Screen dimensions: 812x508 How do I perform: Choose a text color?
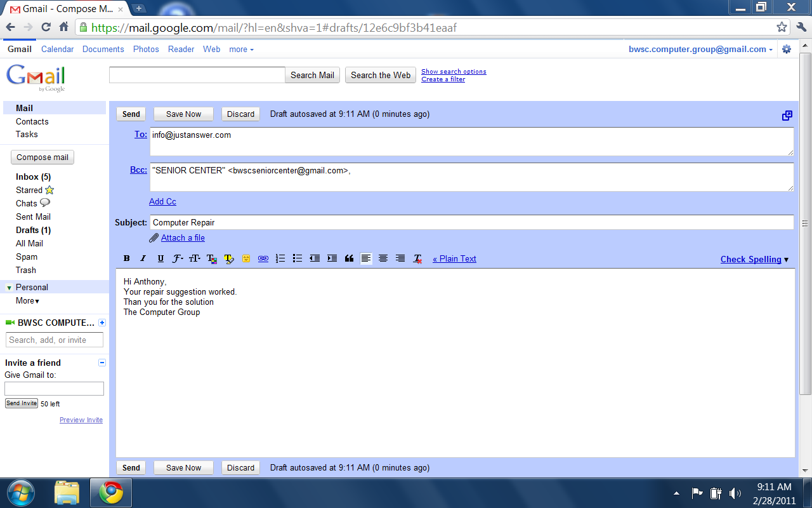click(212, 258)
